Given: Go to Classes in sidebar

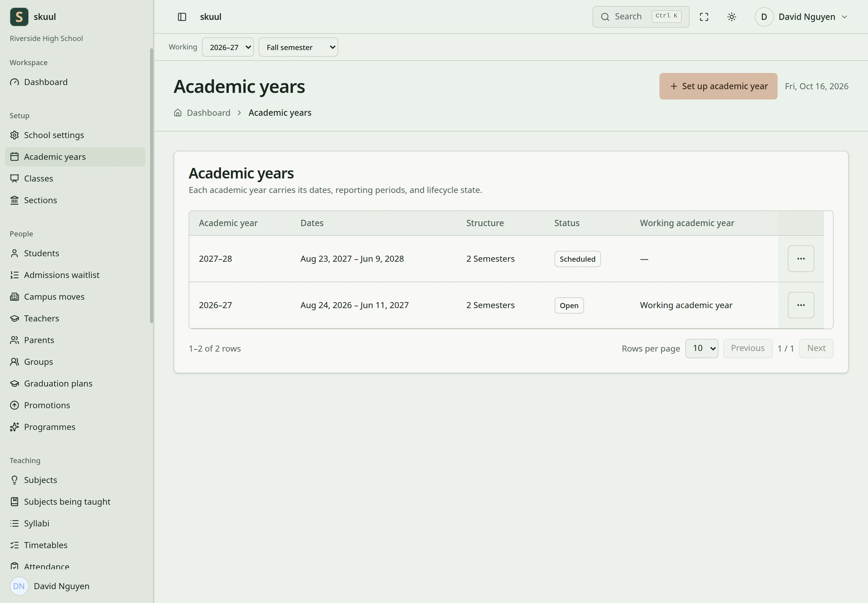Looking at the screenshot, I should 75,178.
